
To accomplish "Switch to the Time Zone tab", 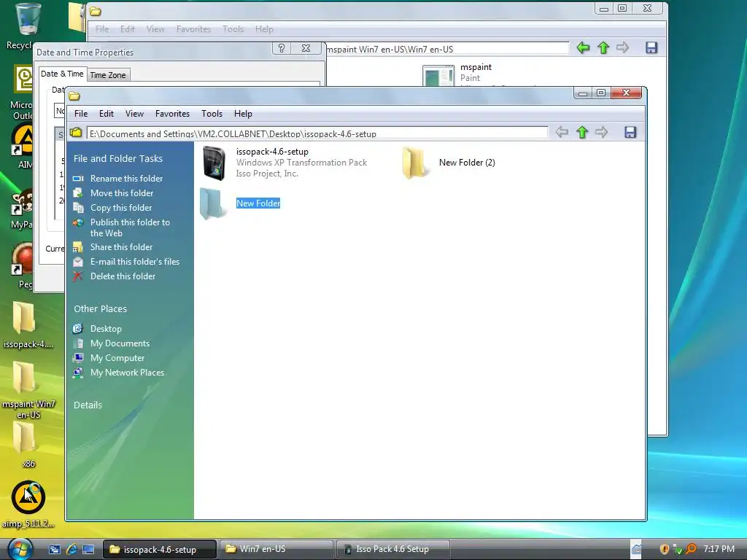I will [x=108, y=75].
